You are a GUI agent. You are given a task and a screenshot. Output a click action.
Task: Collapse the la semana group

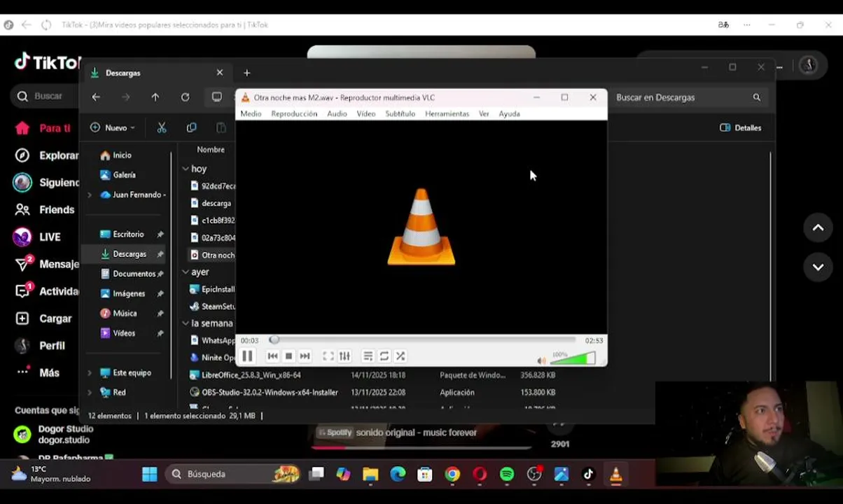pos(186,323)
